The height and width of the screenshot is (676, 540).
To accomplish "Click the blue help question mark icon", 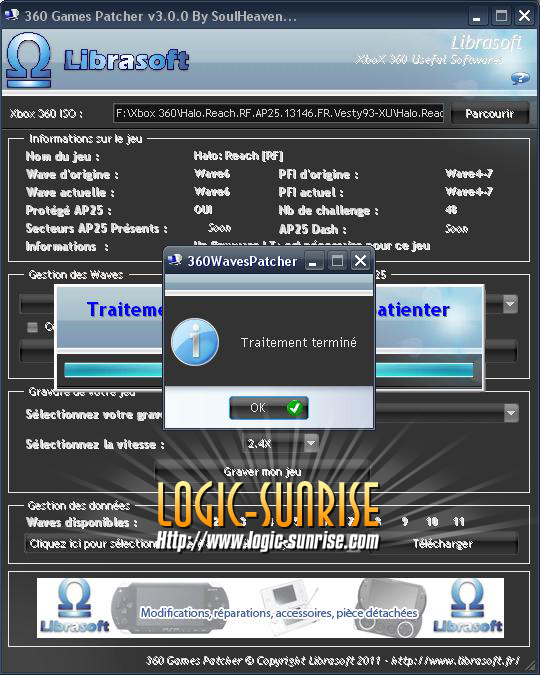I will (519, 78).
